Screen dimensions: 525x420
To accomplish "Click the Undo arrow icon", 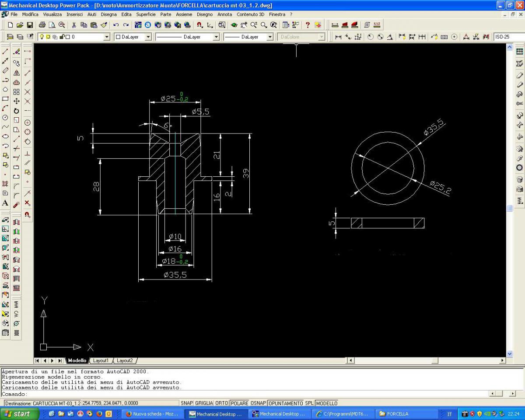I will pyautogui.click(x=116, y=25).
